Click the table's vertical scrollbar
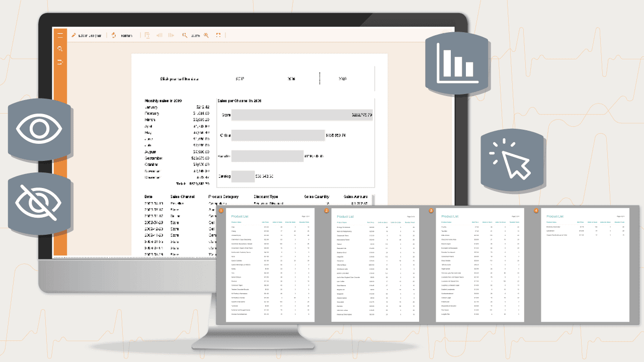The height and width of the screenshot is (362, 644). click(x=373, y=199)
